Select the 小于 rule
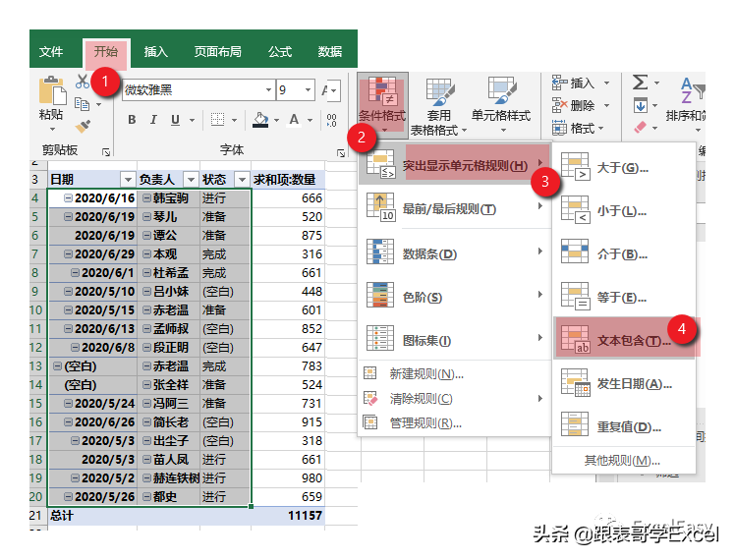735x560 pixels. coord(624,211)
